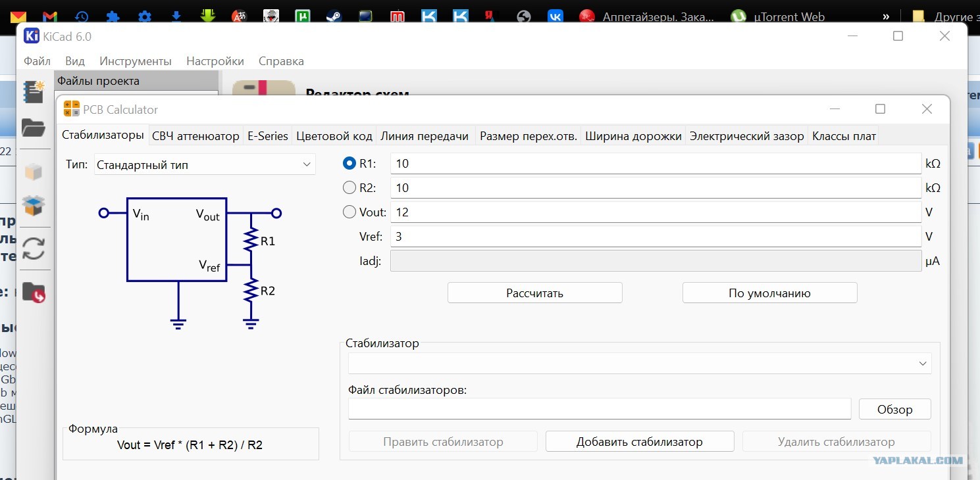Click the Vout value input field

(x=656, y=212)
